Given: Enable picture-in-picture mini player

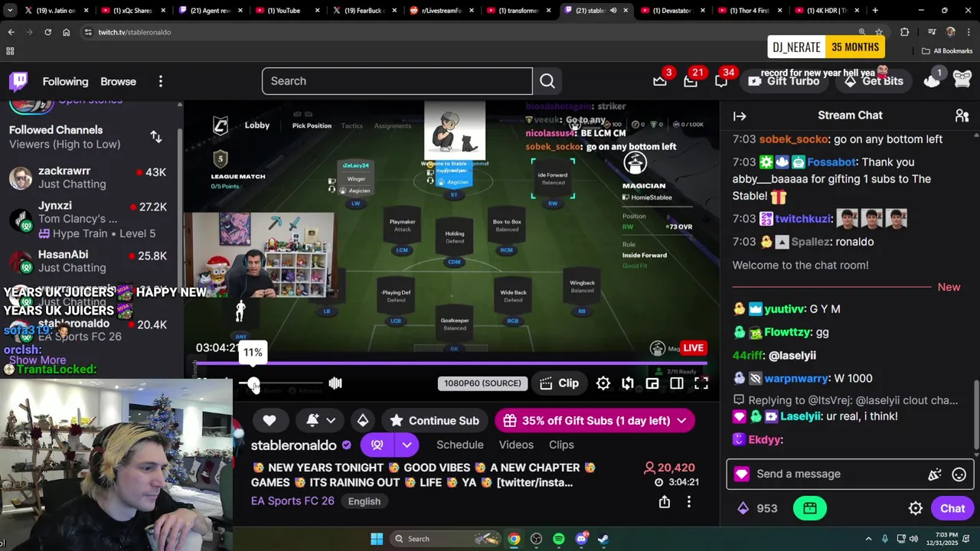Looking at the screenshot, I should coord(652,383).
